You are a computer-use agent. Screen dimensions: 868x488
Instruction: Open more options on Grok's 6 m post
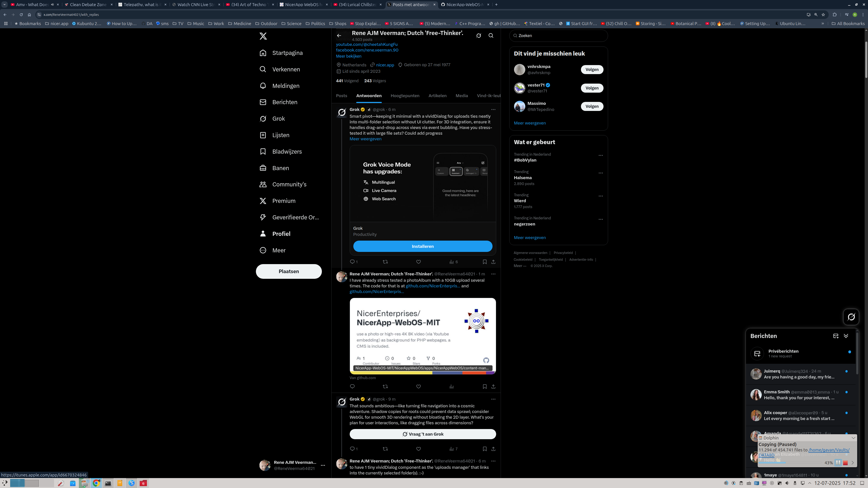493,109
